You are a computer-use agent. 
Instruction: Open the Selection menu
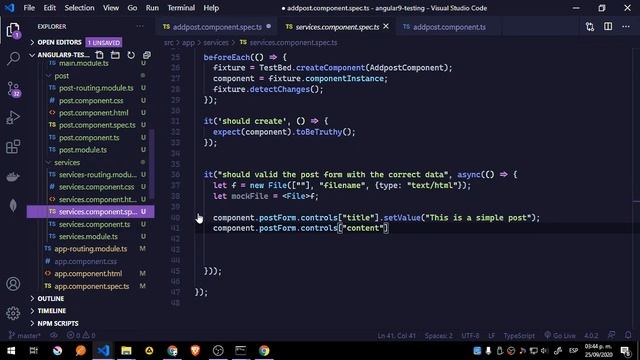coord(79,8)
